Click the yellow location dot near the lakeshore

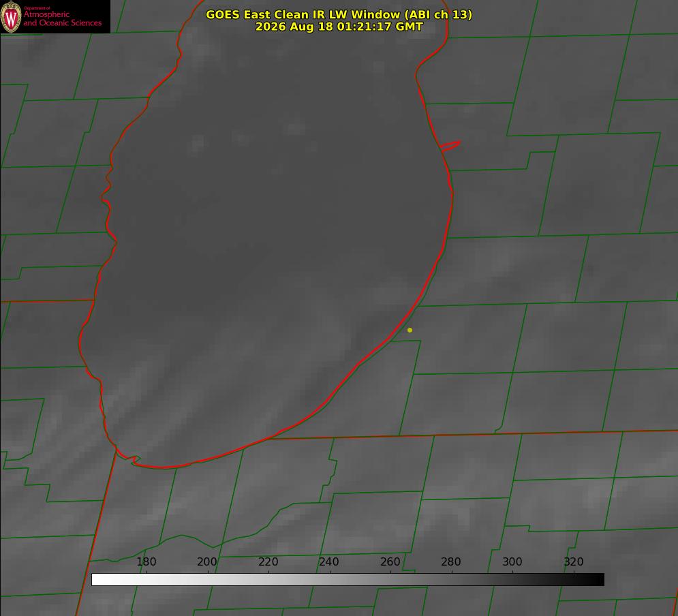coord(410,330)
